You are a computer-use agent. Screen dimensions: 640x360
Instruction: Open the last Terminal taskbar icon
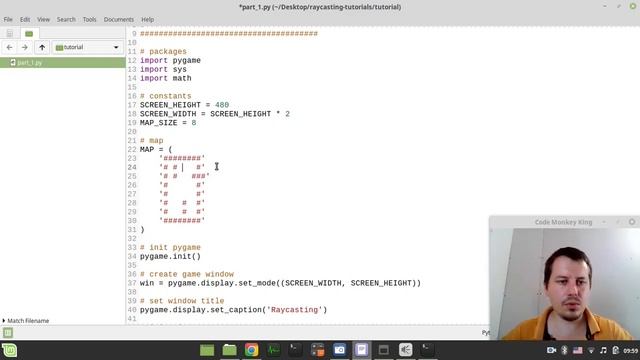point(428,350)
